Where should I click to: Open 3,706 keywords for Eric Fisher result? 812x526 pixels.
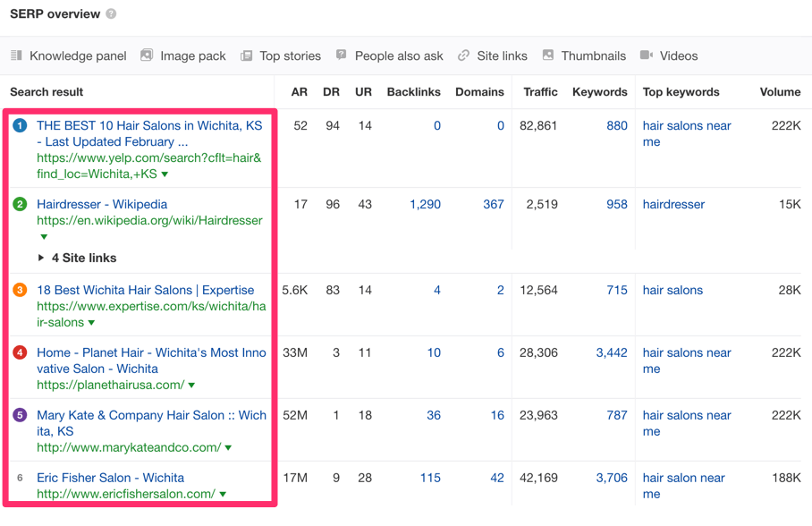(x=612, y=479)
